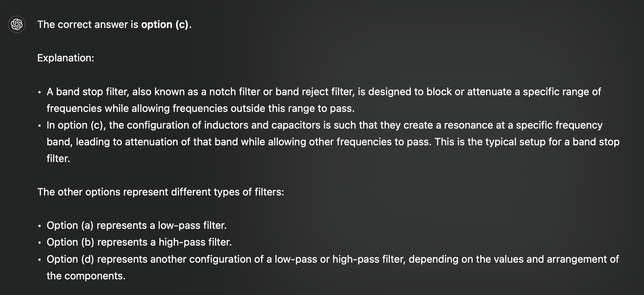Click the single word "filter." under second bullet
This screenshot has width=644, height=295.
point(58,158)
